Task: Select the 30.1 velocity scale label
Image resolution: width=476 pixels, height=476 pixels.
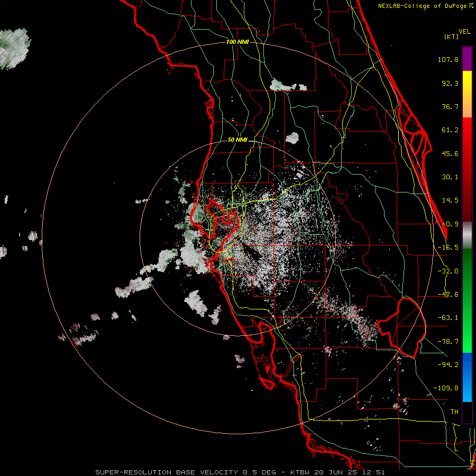Action: 450,177
